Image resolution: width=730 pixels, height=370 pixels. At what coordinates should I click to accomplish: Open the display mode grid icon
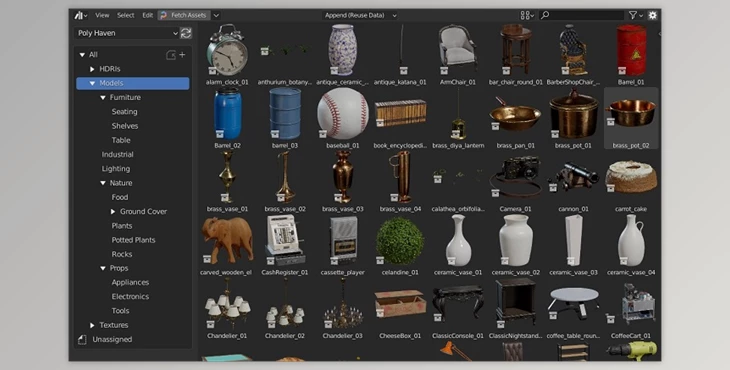(527, 15)
